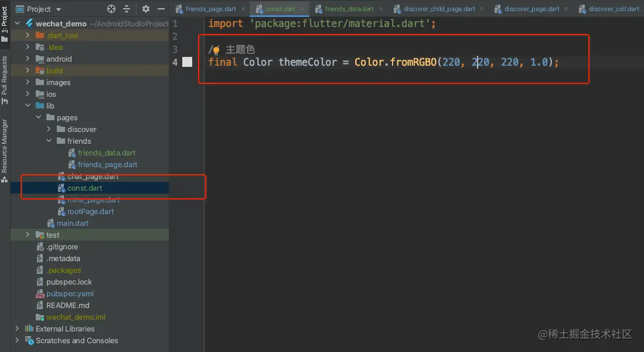Select .metadata file in tree
644x352 pixels.
point(63,258)
